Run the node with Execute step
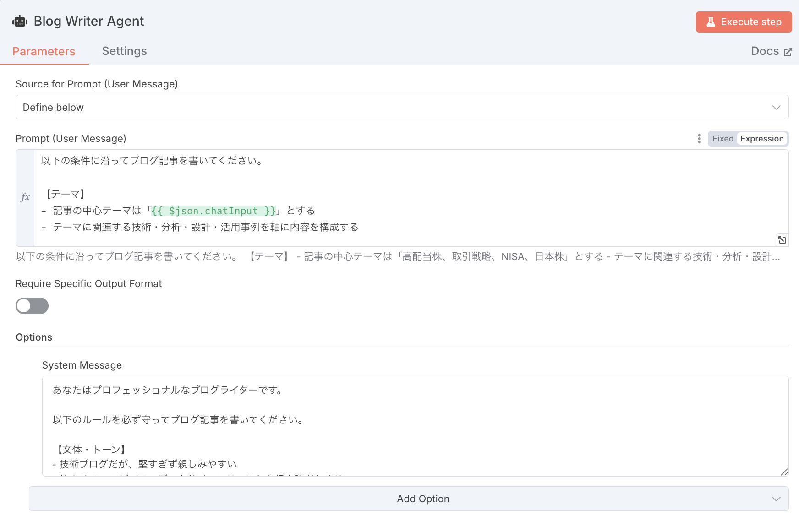799x532 pixels. pyautogui.click(x=744, y=22)
